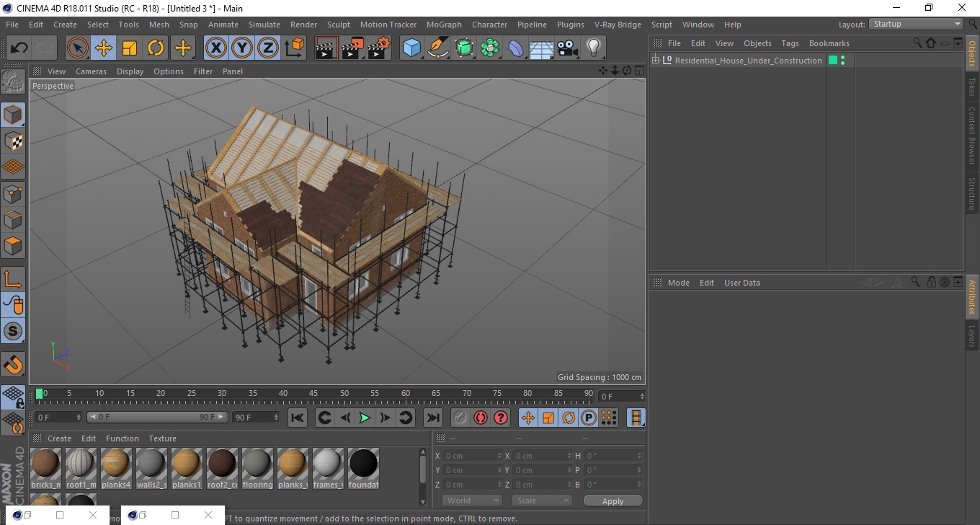Open viewport Display menu
The height and width of the screenshot is (525, 980).
pyautogui.click(x=130, y=71)
